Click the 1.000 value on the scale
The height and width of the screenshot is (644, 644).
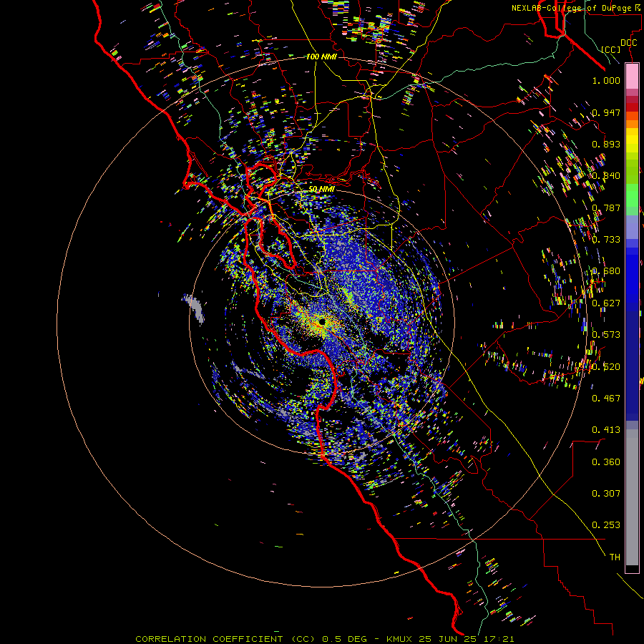(606, 80)
